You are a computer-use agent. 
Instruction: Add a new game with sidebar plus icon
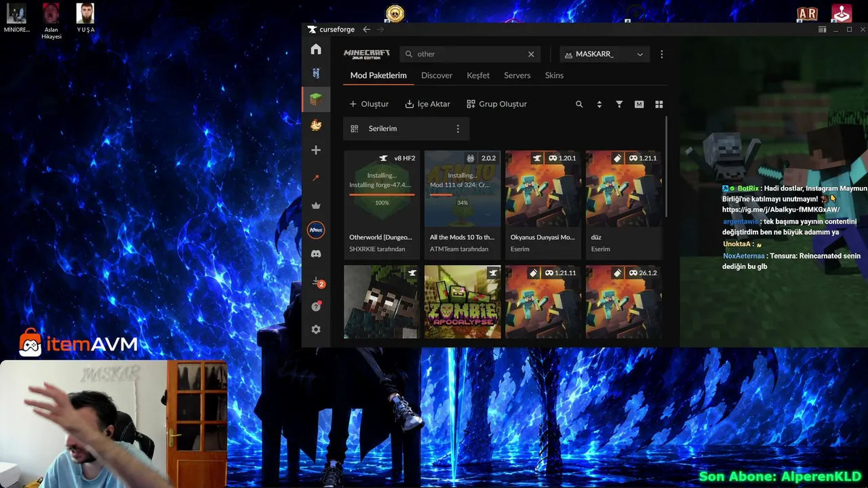pos(316,150)
